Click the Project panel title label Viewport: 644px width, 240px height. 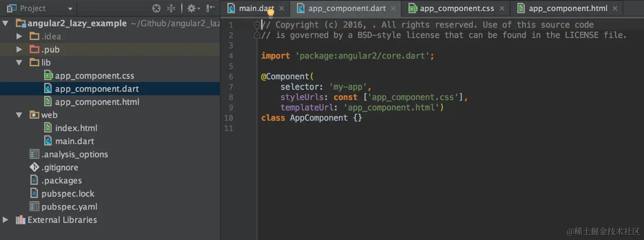pos(33,8)
